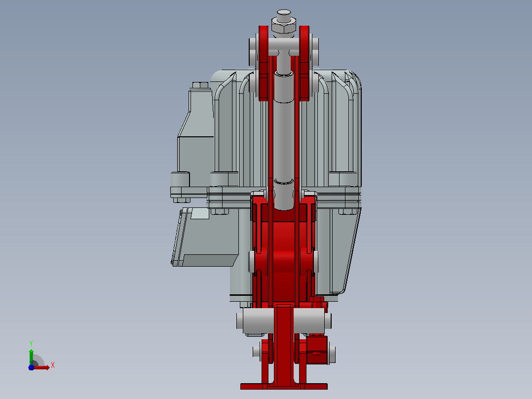Click the blue Z axis ball of the triad

pyautogui.click(x=31, y=367)
